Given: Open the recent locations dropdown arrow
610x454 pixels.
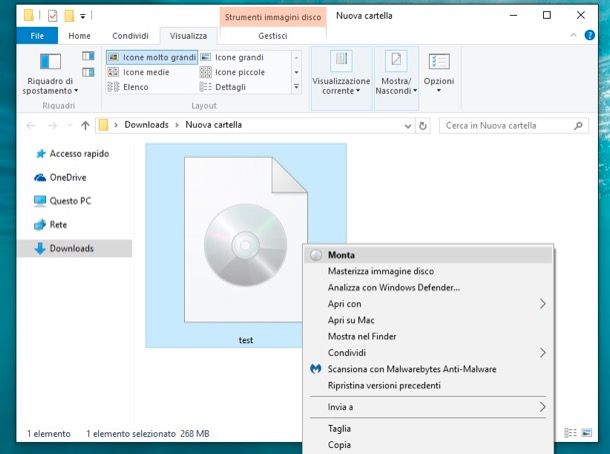Looking at the screenshot, I should (x=70, y=125).
